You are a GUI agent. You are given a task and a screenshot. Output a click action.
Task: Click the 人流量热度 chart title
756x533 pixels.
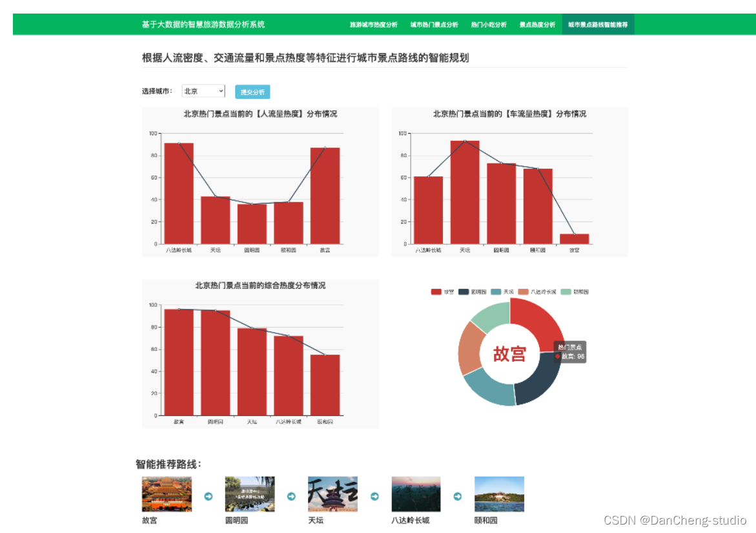pos(260,114)
